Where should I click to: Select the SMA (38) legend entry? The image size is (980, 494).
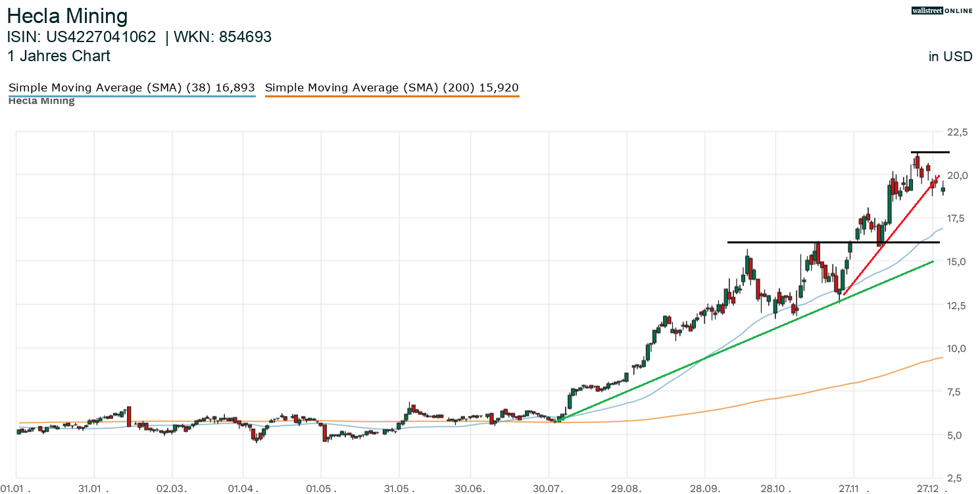[x=132, y=87]
